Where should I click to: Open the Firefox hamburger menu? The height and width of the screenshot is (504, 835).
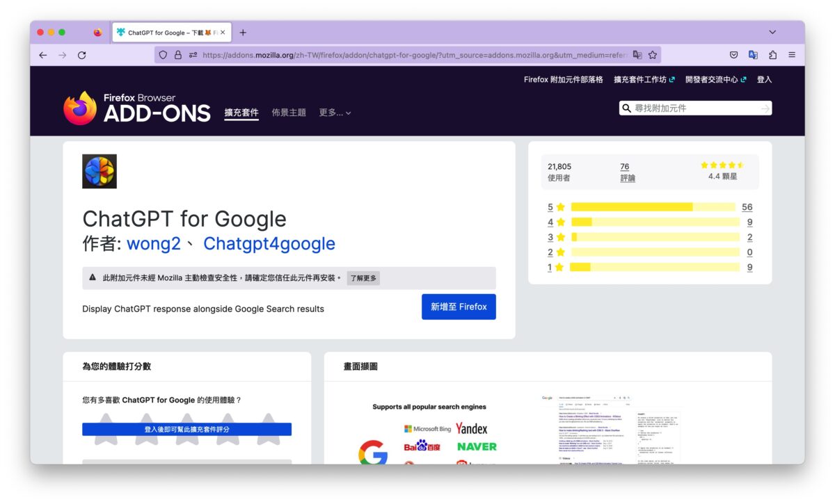[x=792, y=55]
